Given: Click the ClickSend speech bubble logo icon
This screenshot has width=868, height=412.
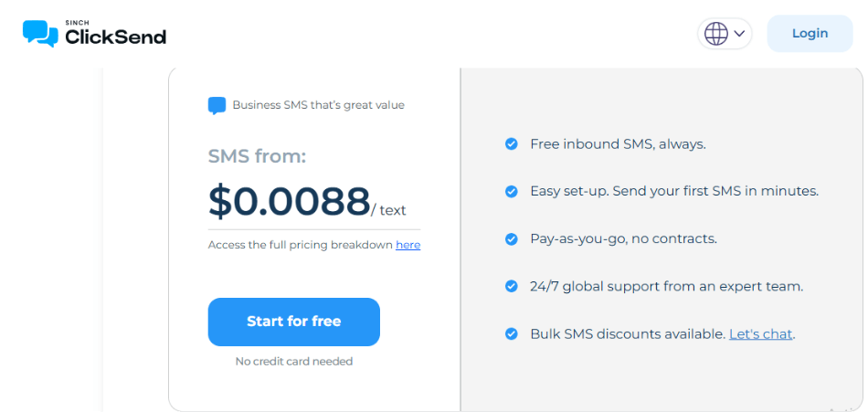Looking at the screenshot, I should pyautogui.click(x=40, y=33).
